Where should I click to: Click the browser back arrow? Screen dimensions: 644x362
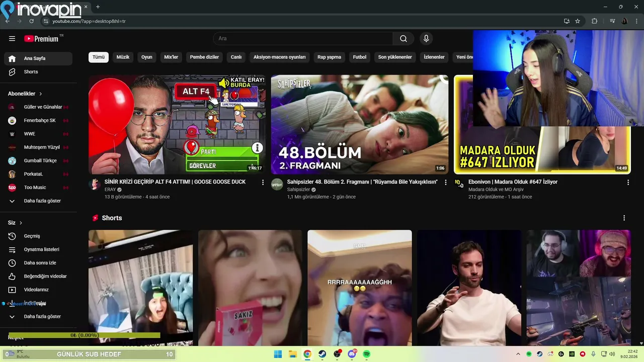click(x=7, y=21)
